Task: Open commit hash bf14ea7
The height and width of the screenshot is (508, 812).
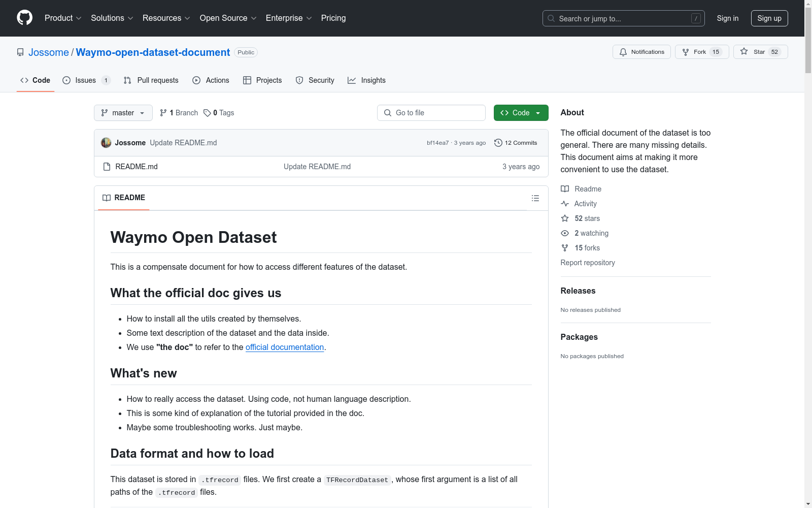Action: (437, 143)
